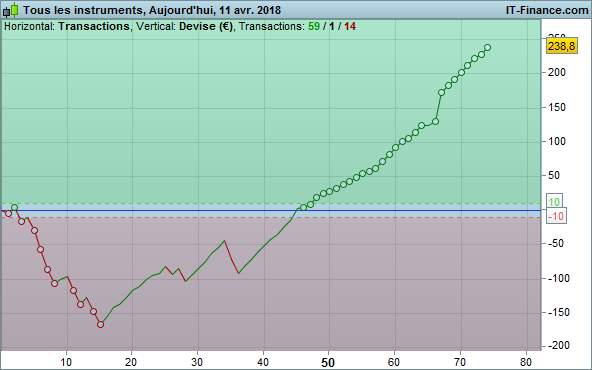Click the yellow 238,8 current value tag
The height and width of the screenshot is (370, 592).
click(x=562, y=46)
